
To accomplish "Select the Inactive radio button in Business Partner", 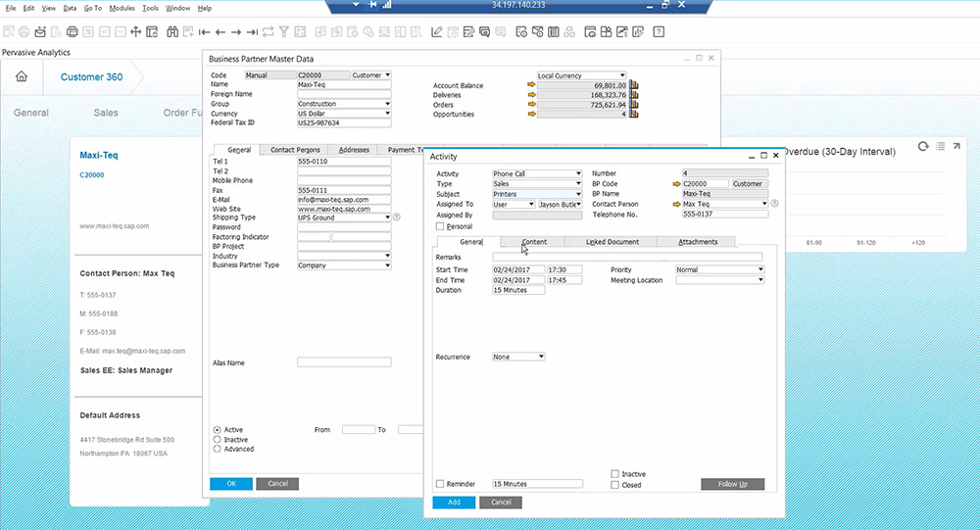I will [217, 439].
